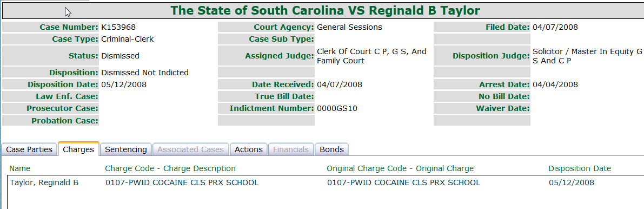Image resolution: width=644 pixels, height=209 pixels.
Task: Click the case number K153968
Action: [118, 27]
